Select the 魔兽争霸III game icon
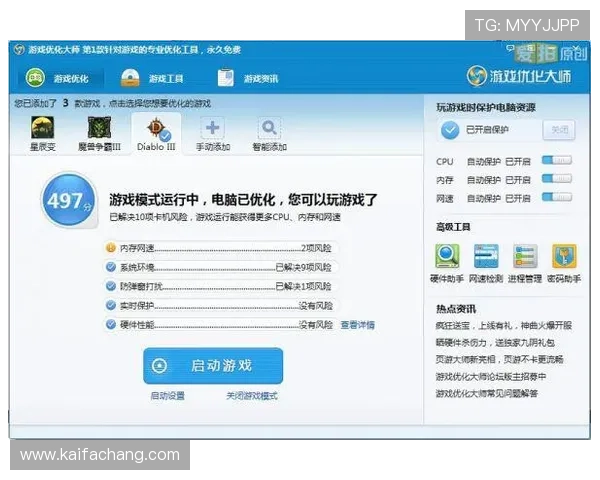The width and height of the screenshot is (600, 480). click(x=99, y=127)
